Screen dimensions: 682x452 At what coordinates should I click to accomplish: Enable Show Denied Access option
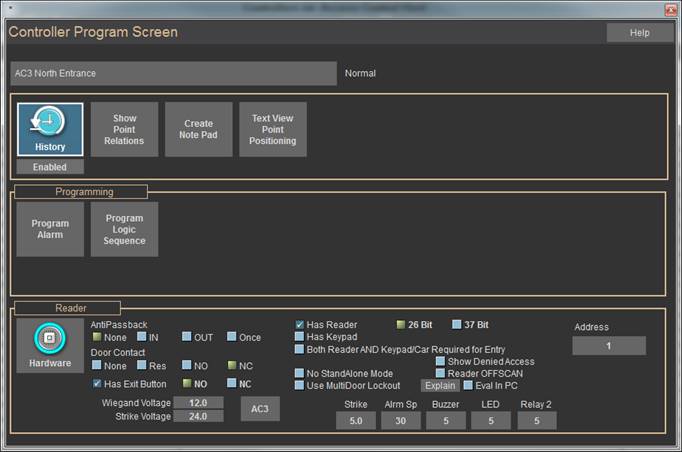[x=439, y=361]
